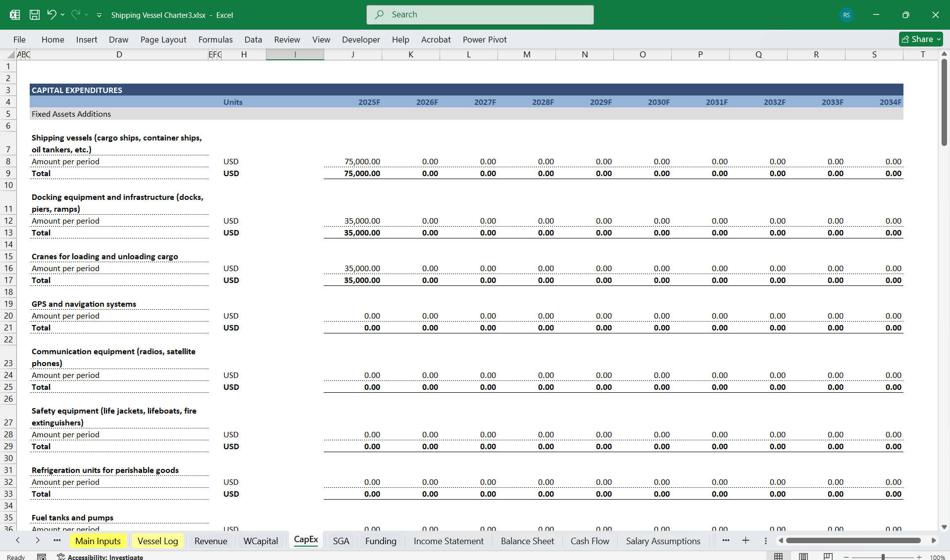Switch to Funding sheet tab
The height and width of the screenshot is (560, 950).
tap(381, 541)
